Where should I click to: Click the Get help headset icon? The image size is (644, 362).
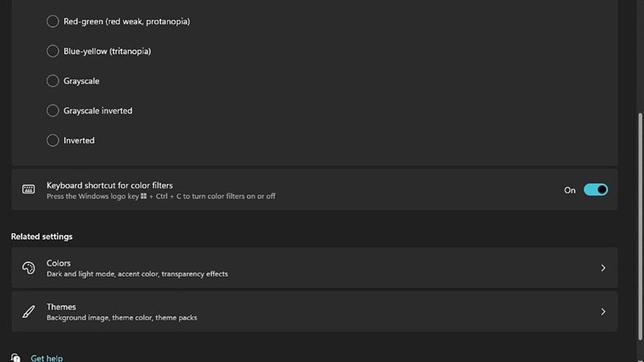[15, 358]
